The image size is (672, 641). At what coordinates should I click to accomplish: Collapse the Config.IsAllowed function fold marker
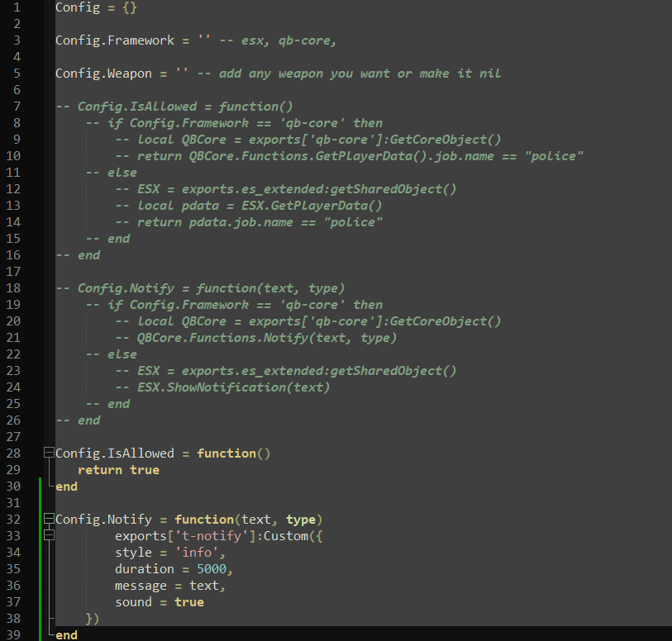(50, 452)
